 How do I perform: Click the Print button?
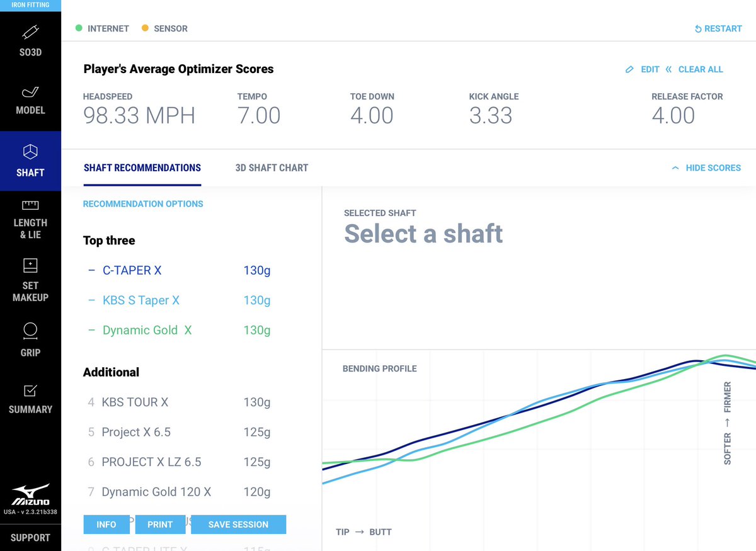(x=160, y=525)
